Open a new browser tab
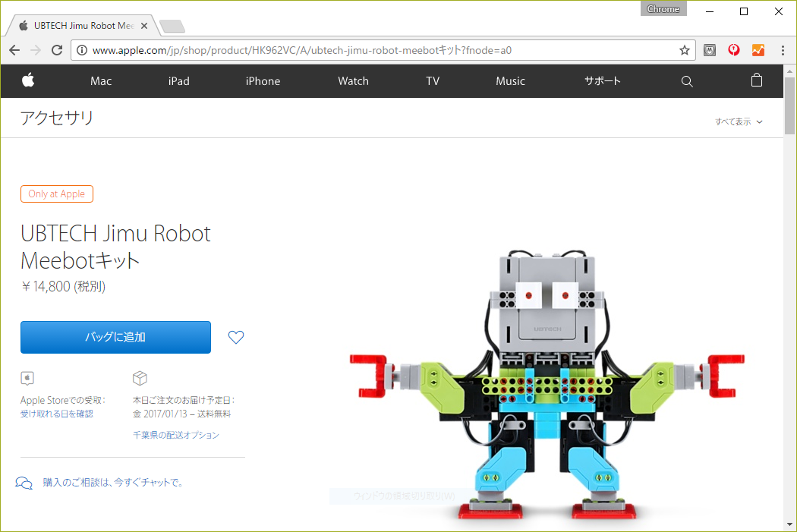The image size is (797, 532). tap(172, 26)
